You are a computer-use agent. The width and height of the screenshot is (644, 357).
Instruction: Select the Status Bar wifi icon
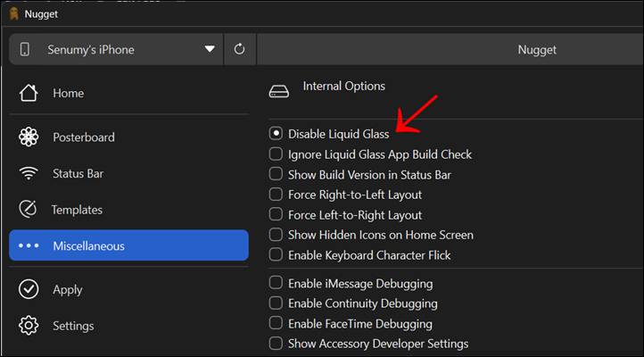coord(29,173)
